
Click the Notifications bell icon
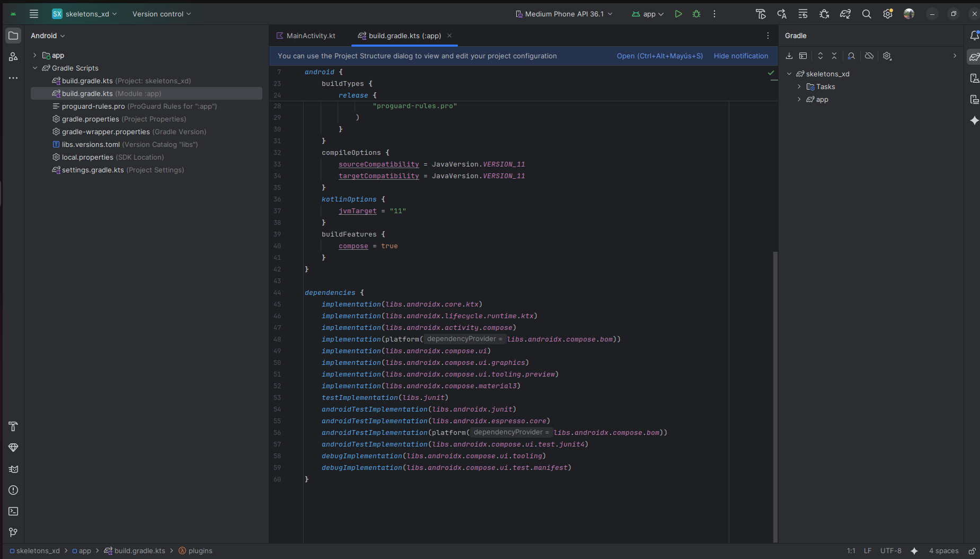pyautogui.click(x=974, y=36)
